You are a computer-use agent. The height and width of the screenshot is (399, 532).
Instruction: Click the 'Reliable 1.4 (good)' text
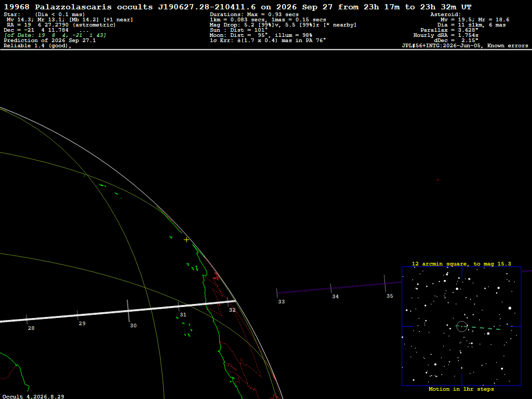click(x=37, y=46)
